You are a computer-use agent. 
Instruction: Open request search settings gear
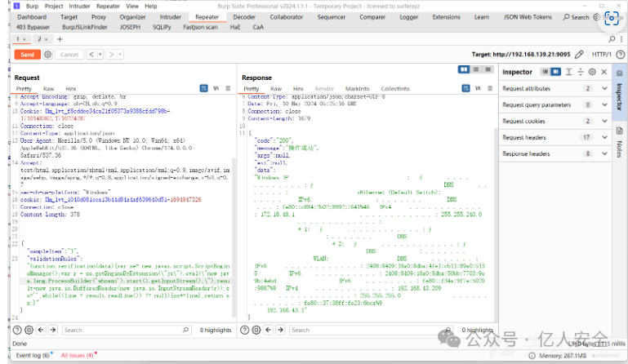29,330
